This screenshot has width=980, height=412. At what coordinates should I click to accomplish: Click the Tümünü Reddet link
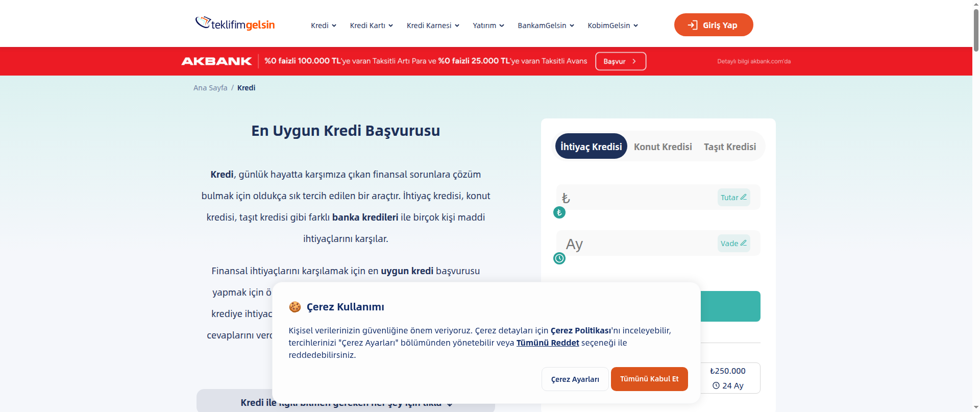tap(548, 343)
